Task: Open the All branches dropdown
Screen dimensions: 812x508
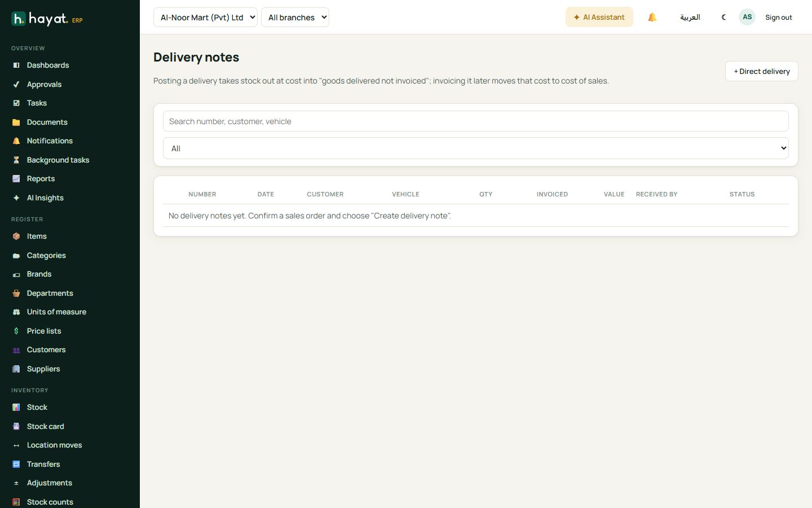Action: 295,17
